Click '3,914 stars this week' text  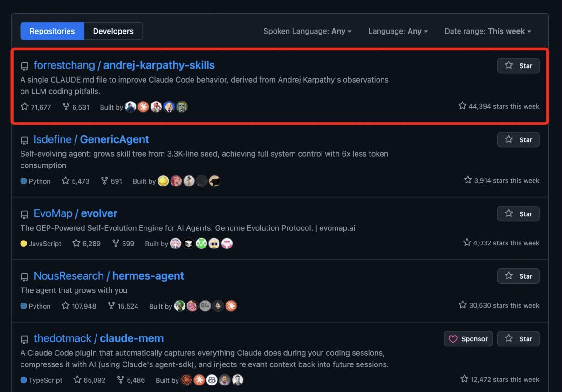coord(501,180)
